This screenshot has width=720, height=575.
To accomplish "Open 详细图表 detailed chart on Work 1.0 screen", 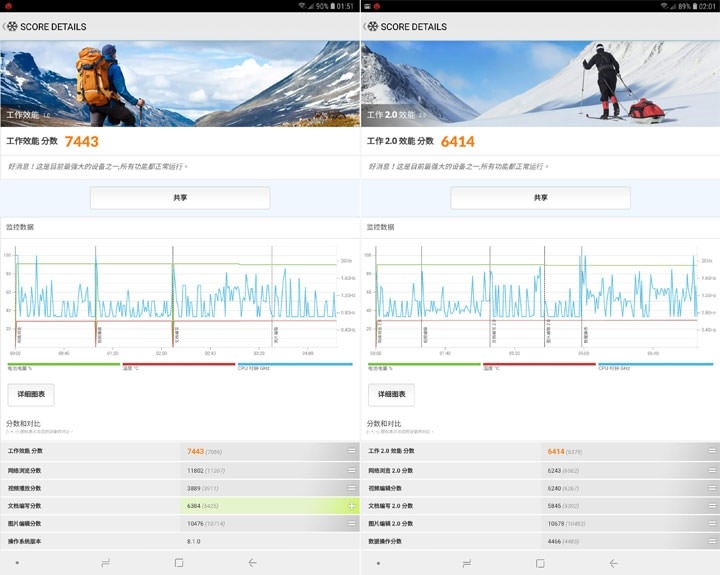I will click(x=31, y=395).
